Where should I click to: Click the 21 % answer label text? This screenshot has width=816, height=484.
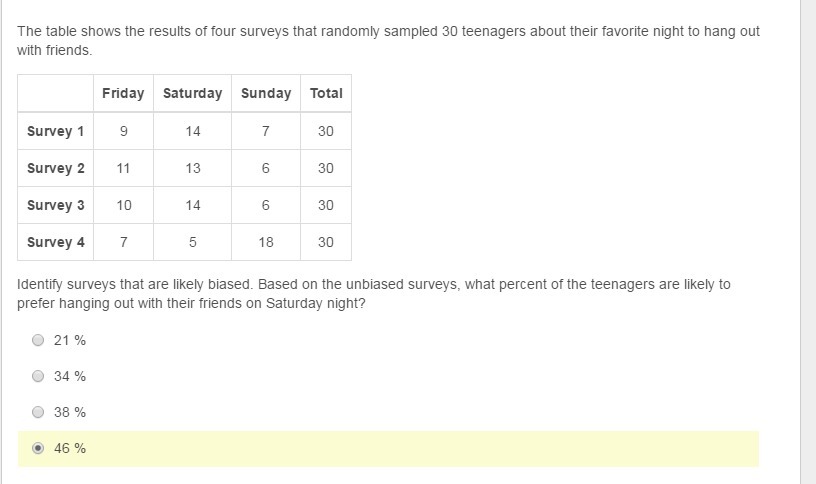click(70, 340)
